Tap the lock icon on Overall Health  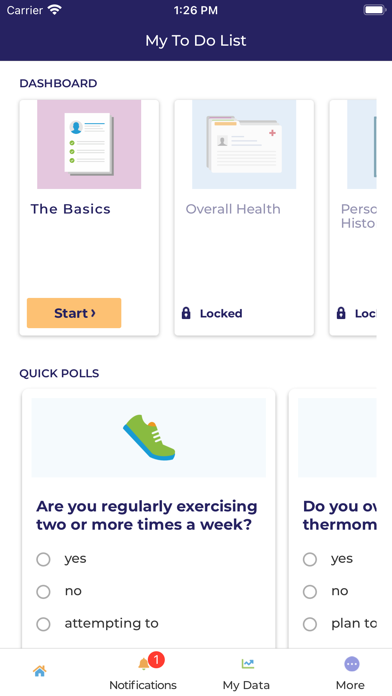tap(186, 313)
